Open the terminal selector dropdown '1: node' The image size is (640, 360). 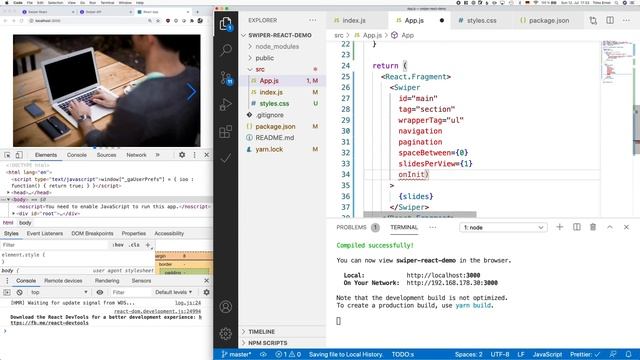[503, 227]
